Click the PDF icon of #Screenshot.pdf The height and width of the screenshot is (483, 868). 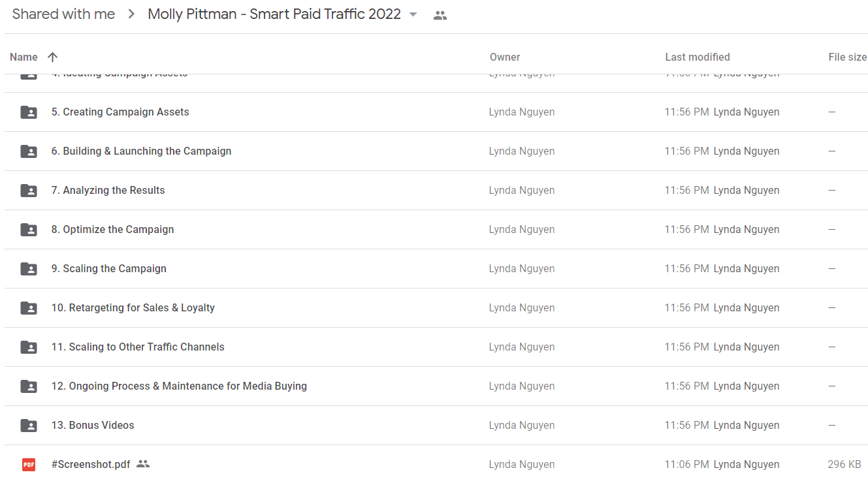(x=29, y=465)
